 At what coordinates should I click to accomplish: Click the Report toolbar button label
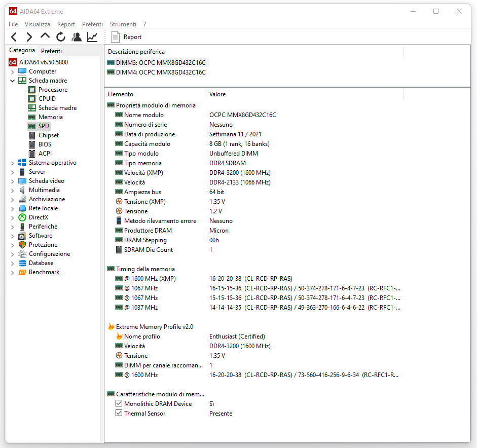(132, 37)
